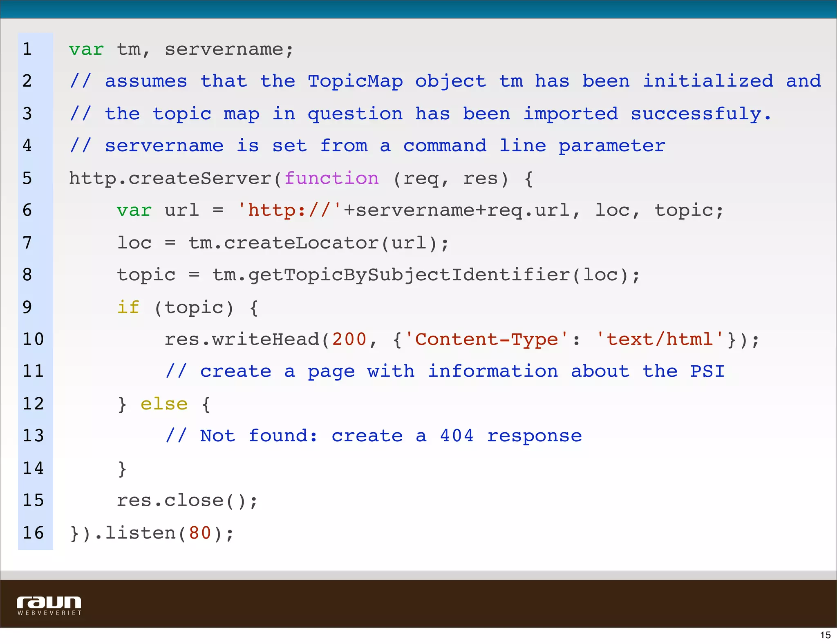The image size is (837, 644).
Task: Click the 'res.close();' line
Action: tap(188, 501)
